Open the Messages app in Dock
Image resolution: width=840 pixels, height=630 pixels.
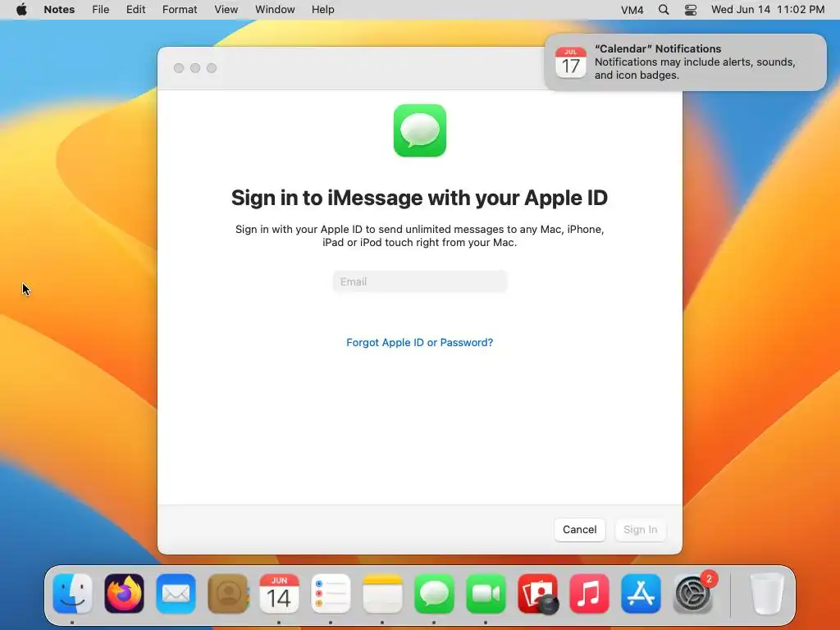434,594
